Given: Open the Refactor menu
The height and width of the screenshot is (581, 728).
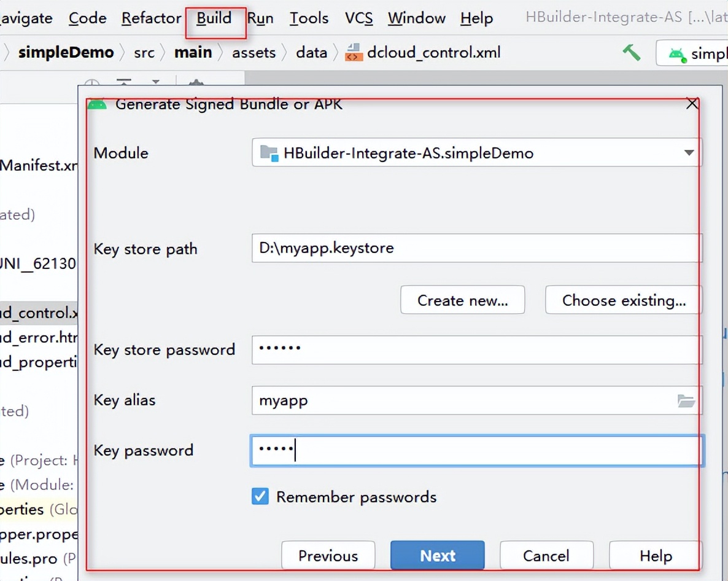Looking at the screenshot, I should 151,18.
